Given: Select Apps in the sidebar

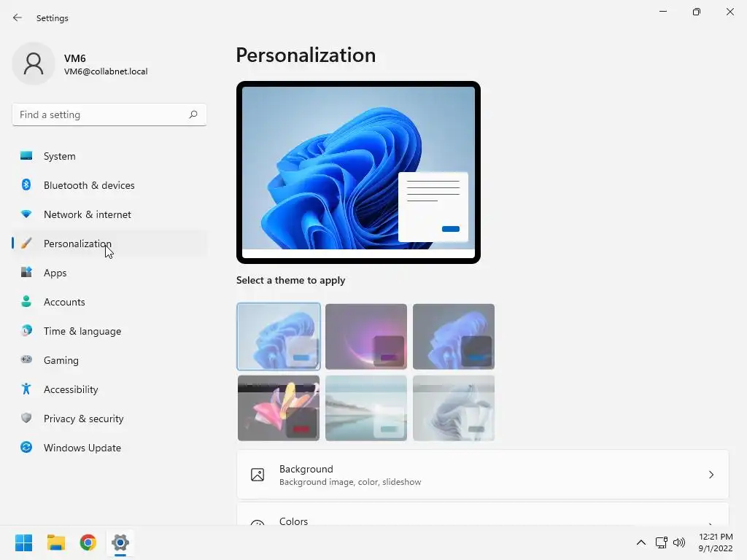Looking at the screenshot, I should point(109,273).
